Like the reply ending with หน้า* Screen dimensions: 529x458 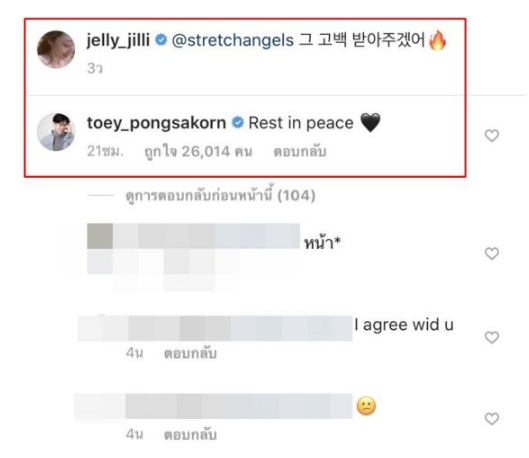[492, 253]
